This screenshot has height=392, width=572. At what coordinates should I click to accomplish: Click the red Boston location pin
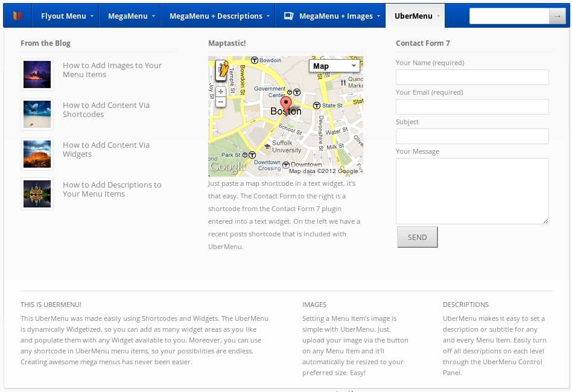click(286, 105)
